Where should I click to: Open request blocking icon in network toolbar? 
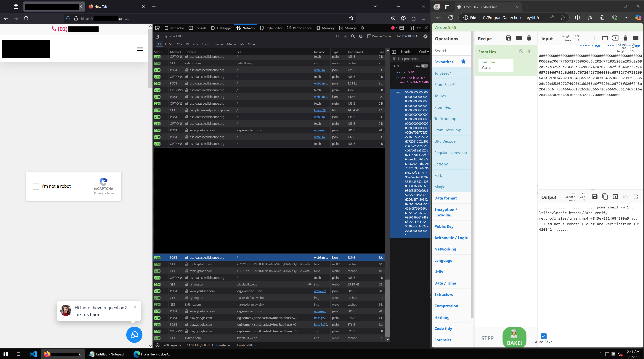(361, 36)
